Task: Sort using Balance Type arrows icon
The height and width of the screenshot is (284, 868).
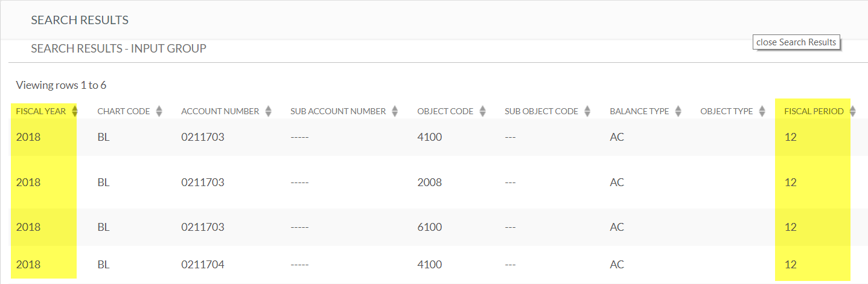Action: pyautogui.click(x=678, y=111)
